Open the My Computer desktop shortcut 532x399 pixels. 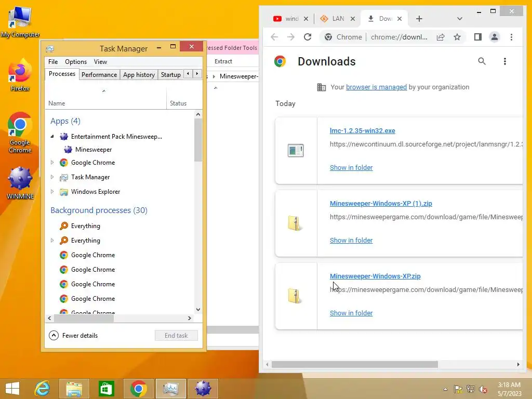point(20,21)
